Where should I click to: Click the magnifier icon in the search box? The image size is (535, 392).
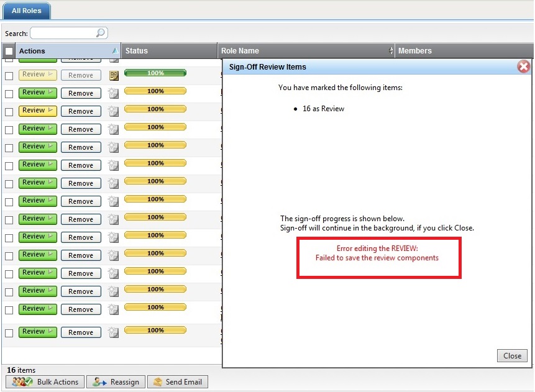pyautogui.click(x=100, y=33)
